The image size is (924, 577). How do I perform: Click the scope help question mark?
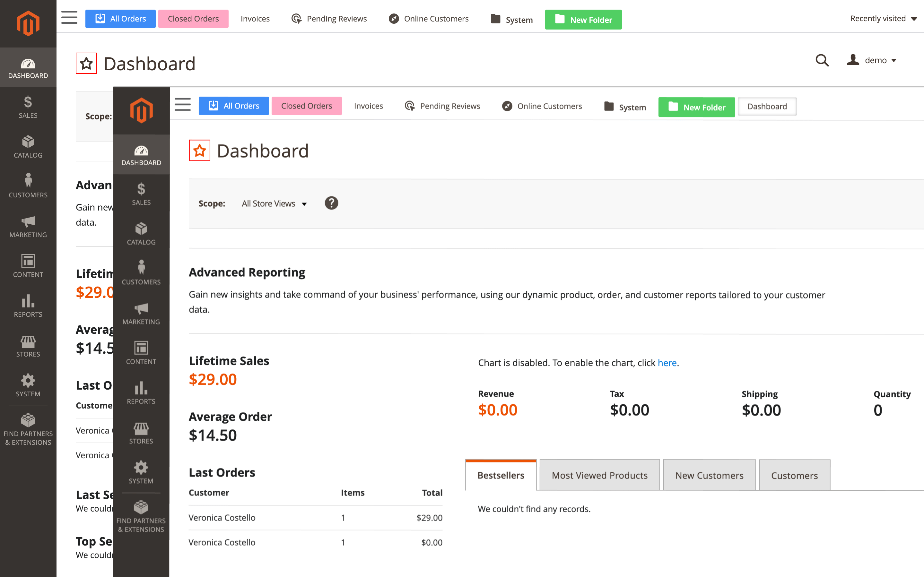(331, 203)
